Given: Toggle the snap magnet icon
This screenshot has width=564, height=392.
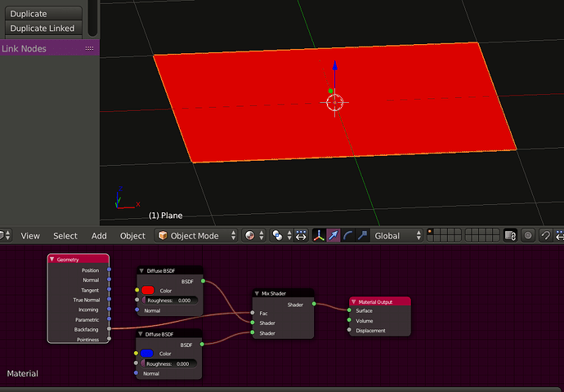Looking at the screenshot, I should [546, 236].
